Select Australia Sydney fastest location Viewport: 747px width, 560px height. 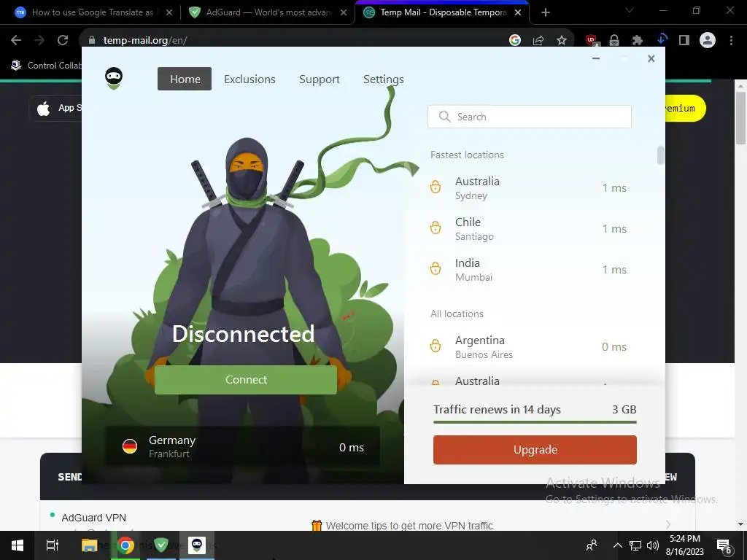coord(529,188)
